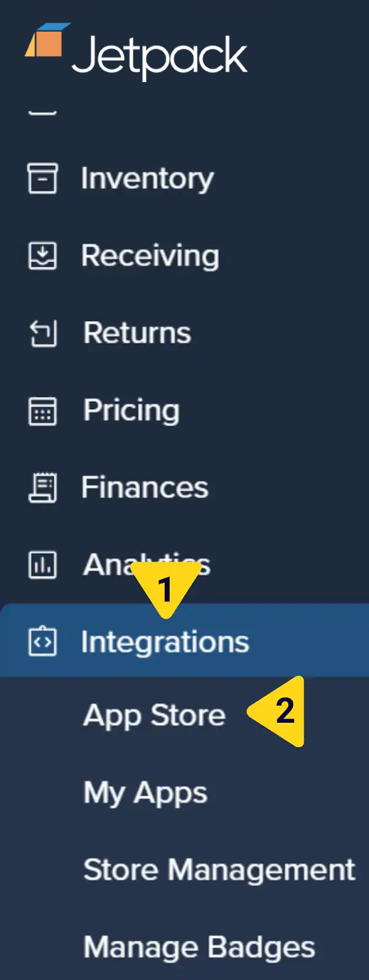Open Manage Badges
Screen dimensions: 369x980
pos(199,947)
